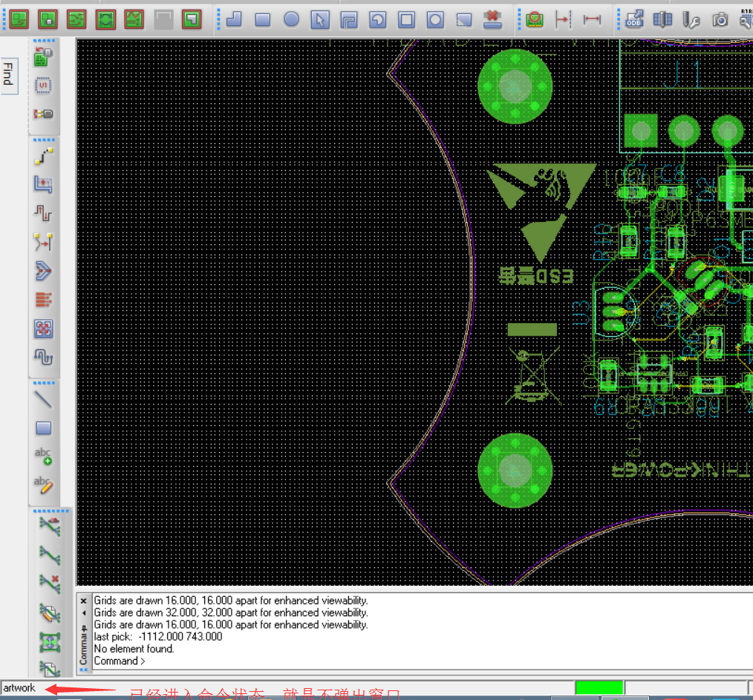Click the delete shape islands red X icon
The height and width of the screenshot is (700, 753).
point(492,20)
